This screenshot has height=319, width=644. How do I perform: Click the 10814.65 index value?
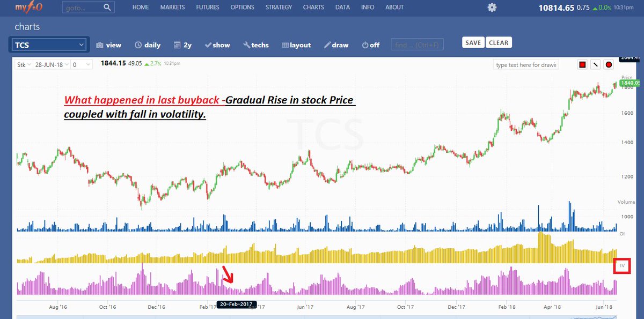(556, 8)
